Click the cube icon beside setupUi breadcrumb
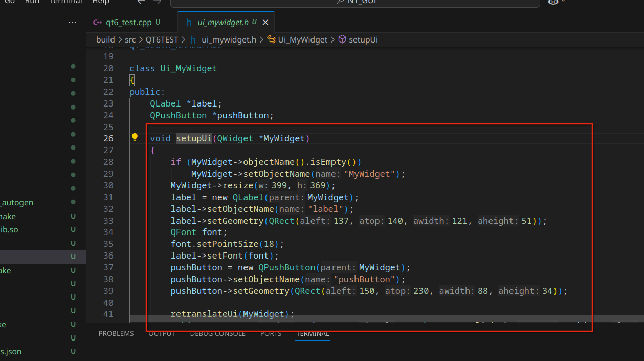The height and width of the screenshot is (361, 644). point(343,39)
